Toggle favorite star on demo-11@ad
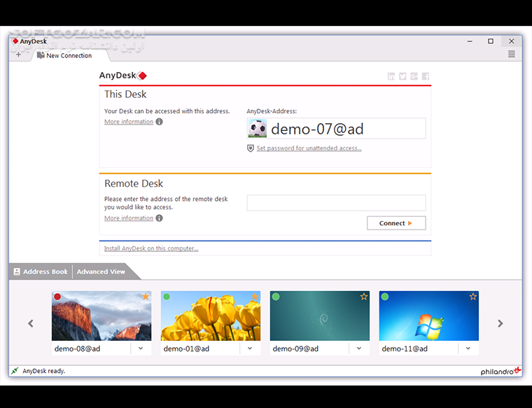The width and height of the screenshot is (532, 408). coord(473,297)
